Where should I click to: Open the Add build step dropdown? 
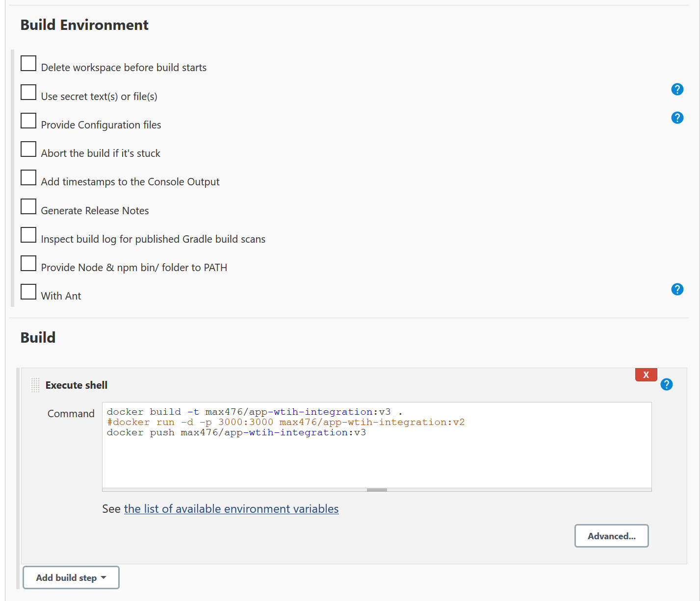[71, 577]
